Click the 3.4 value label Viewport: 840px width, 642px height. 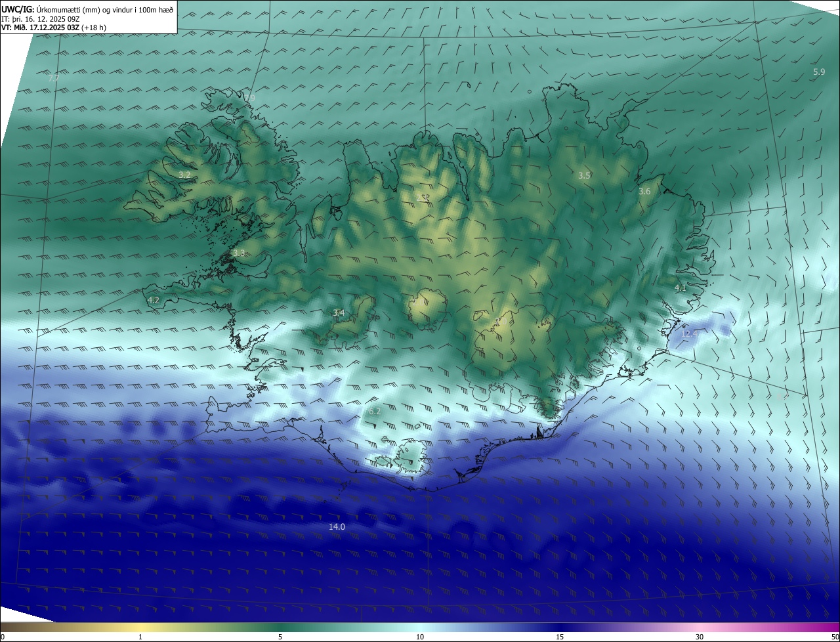(339, 312)
